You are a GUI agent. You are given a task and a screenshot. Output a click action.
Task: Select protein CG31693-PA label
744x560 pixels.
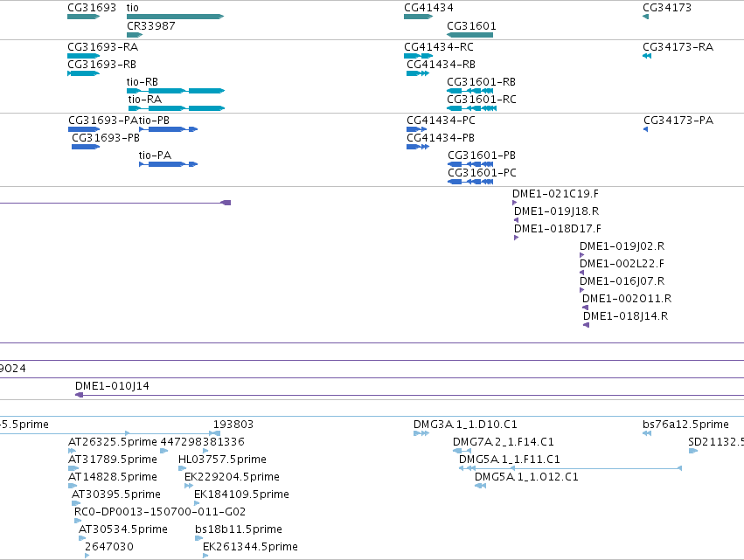pos(103,121)
